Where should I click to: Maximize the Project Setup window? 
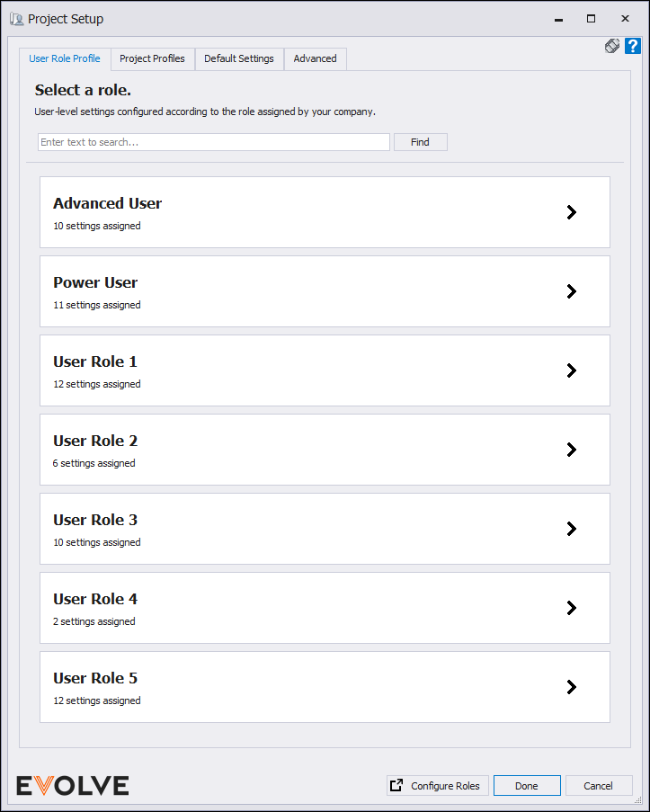point(591,19)
